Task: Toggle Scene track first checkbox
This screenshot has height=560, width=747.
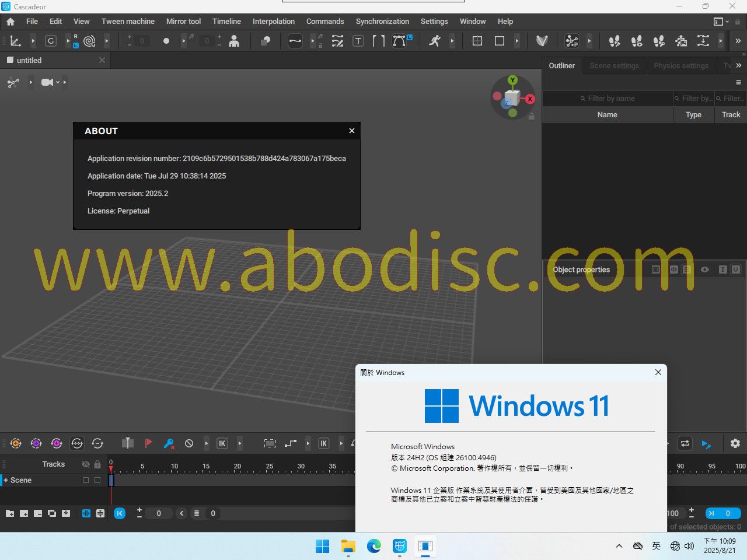Action: click(x=86, y=480)
